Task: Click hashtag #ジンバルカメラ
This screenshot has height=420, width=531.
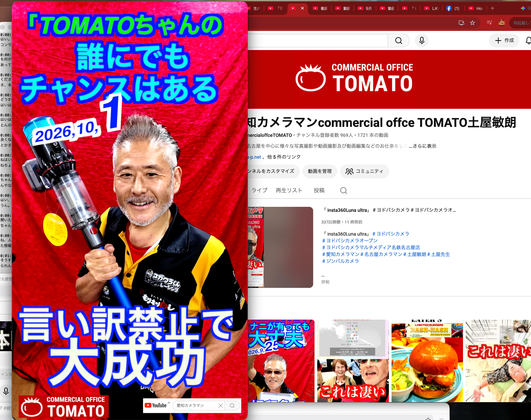Action: pos(340,261)
